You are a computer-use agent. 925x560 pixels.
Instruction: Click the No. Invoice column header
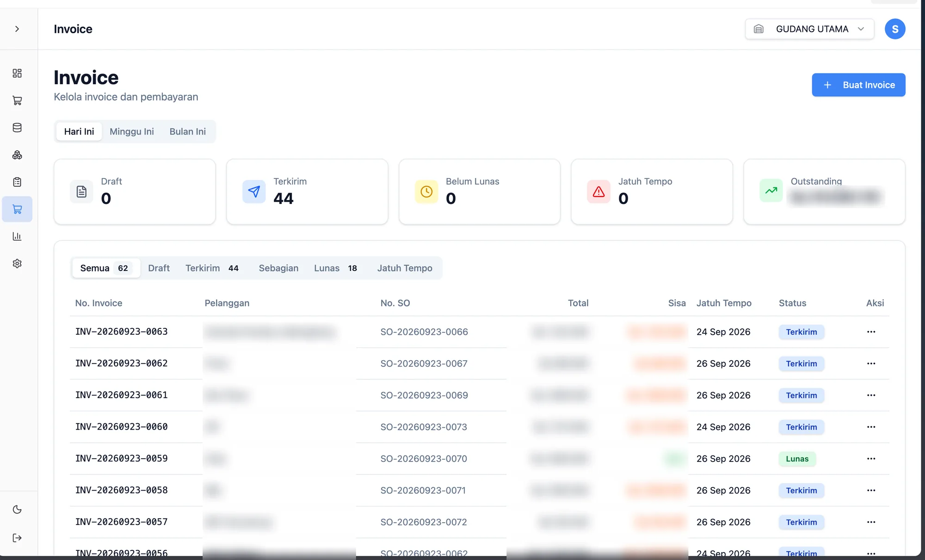click(99, 303)
